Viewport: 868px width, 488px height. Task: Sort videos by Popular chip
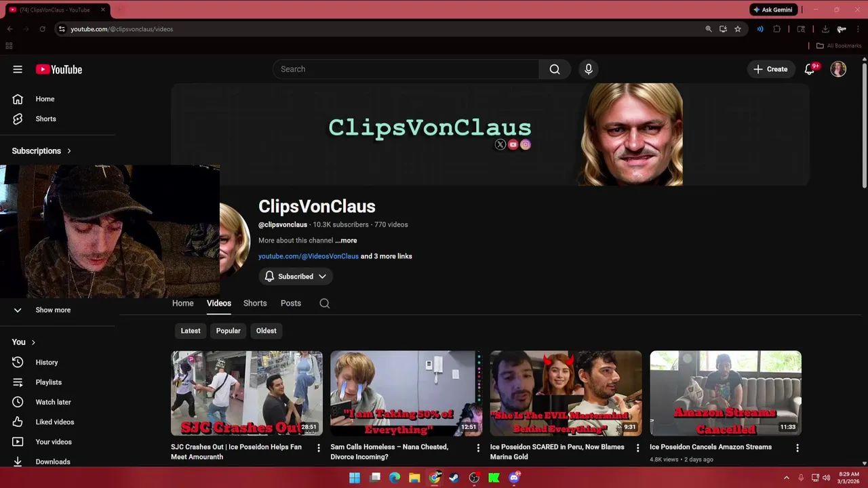click(x=229, y=331)
